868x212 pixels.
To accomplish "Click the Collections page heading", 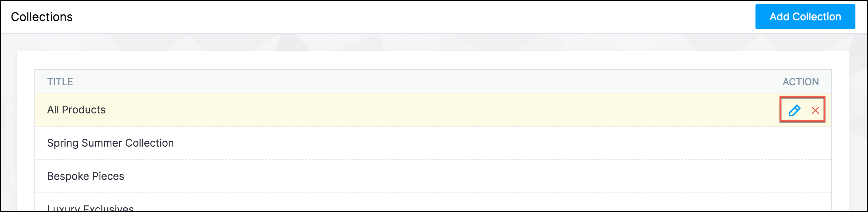I will pos(42,17).
